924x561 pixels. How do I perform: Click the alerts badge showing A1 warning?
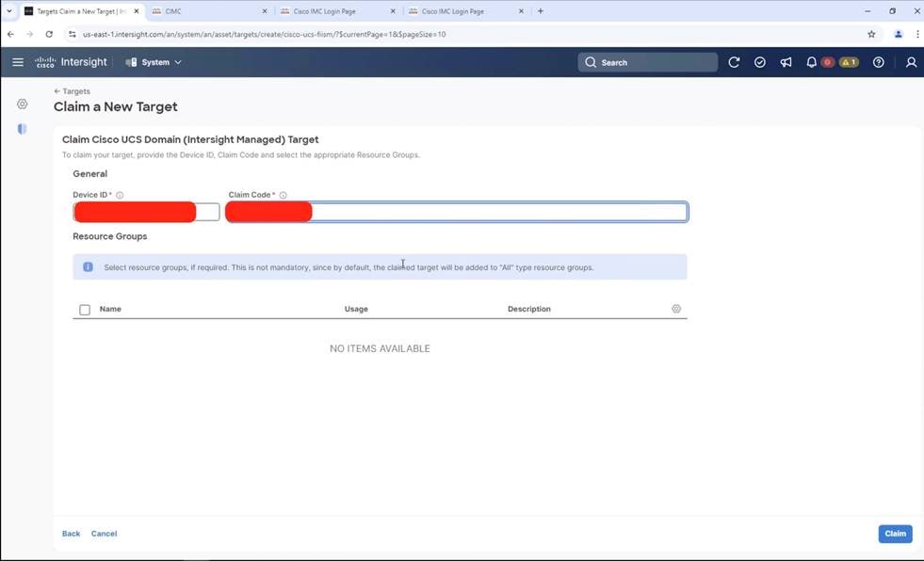[847, 62]
